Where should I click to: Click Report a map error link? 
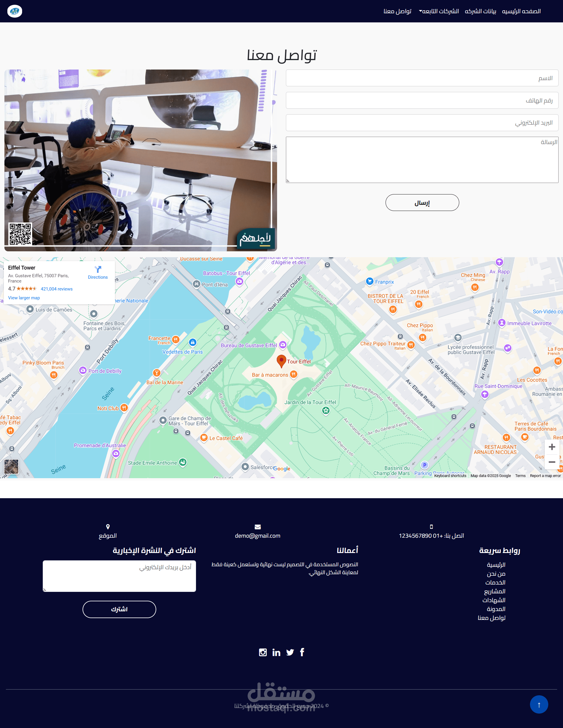tap(545, 476)
